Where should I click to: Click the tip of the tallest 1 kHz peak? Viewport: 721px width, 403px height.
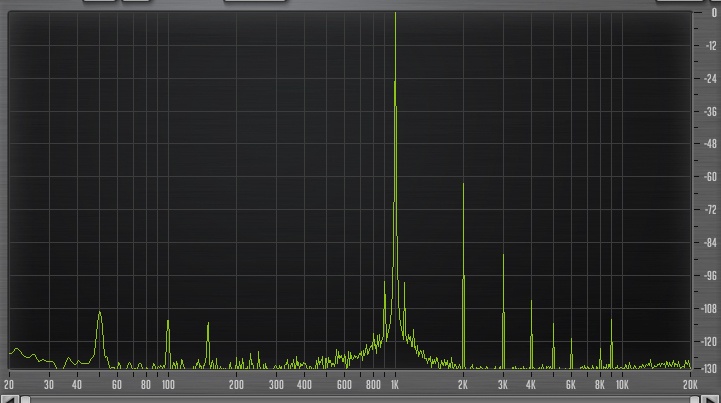[395, 14]
